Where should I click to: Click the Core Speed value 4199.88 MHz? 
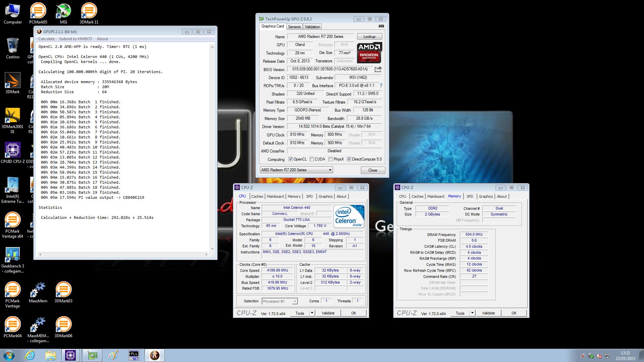(277, 270)
